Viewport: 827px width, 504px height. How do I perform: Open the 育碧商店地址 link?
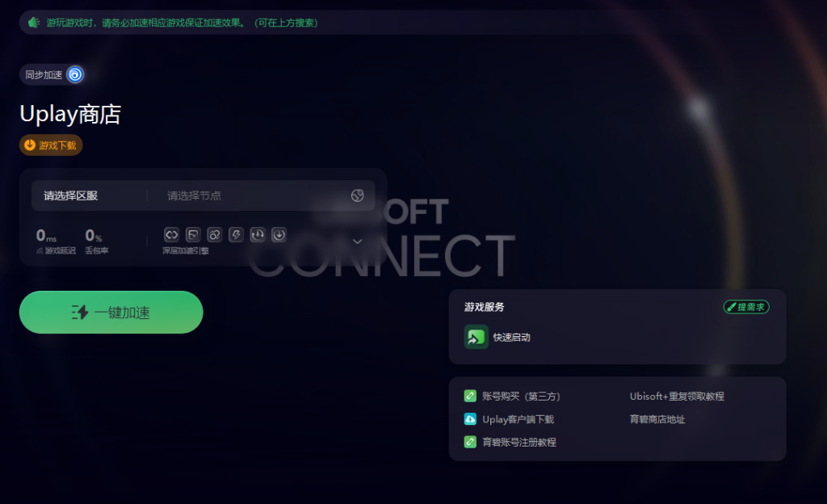point(657,419)
